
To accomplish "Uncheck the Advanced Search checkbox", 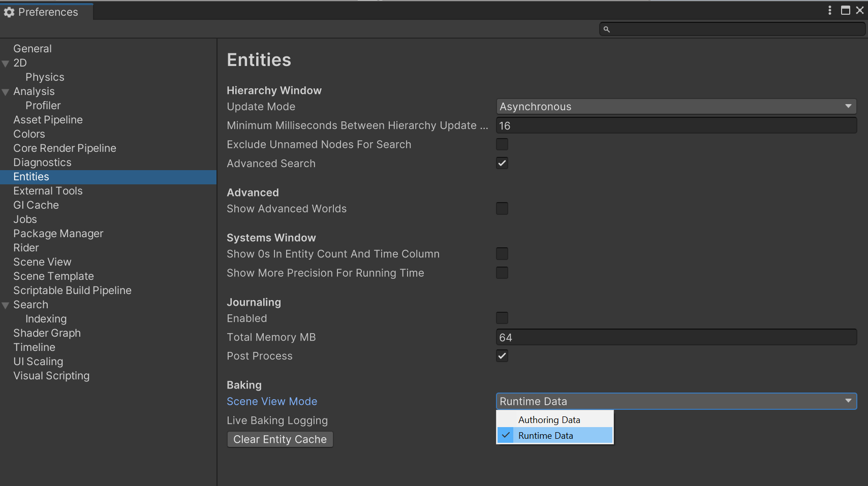I will (502, 164).
